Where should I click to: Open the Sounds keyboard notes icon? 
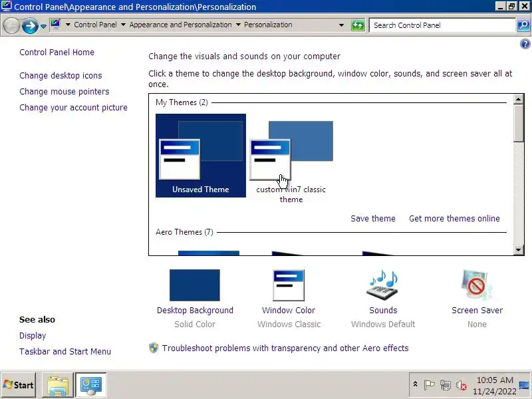383,285
